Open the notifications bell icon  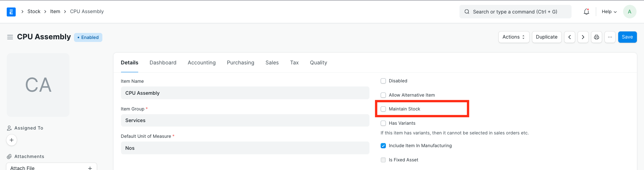(x=586, y=12)
